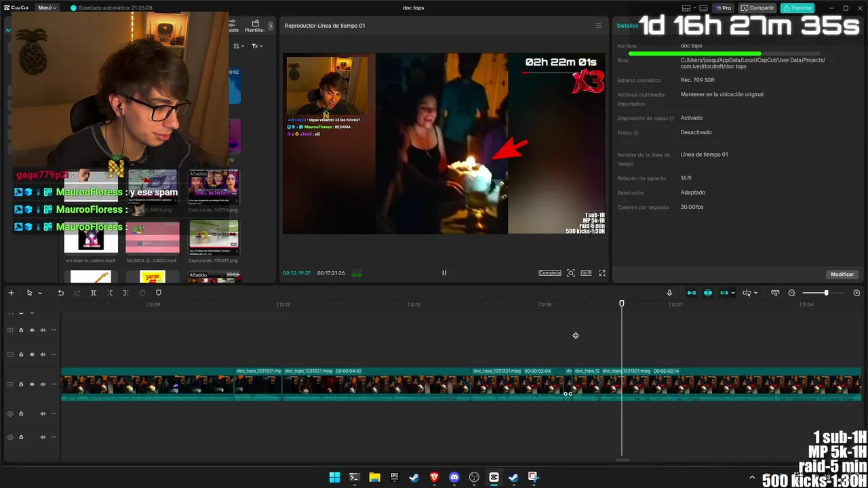The height and width of the screenshot is (488, 868).
Task: Click the Pro badge button
Action: [x=724, y=8]
